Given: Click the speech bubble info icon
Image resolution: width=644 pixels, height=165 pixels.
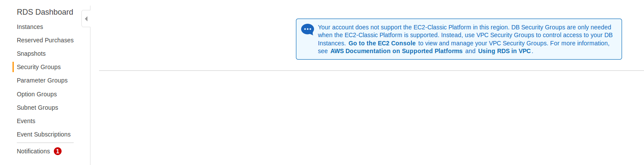Looking at the screenshot, I should (307, 29).
